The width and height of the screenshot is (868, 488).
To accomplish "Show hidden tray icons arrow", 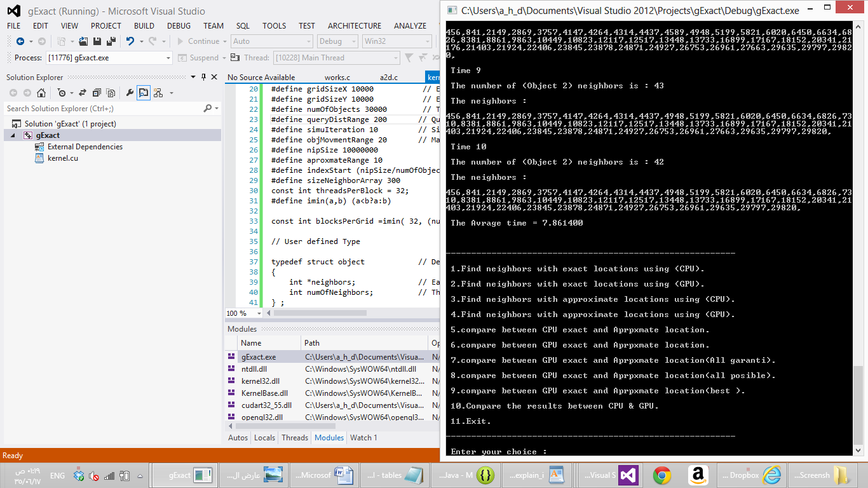I will (x=140, y=475).
